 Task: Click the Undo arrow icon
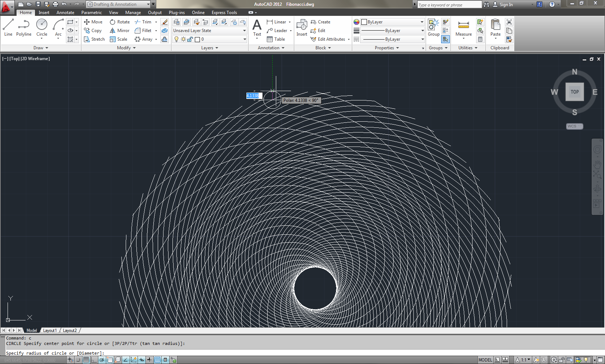(x=64, y=4)
